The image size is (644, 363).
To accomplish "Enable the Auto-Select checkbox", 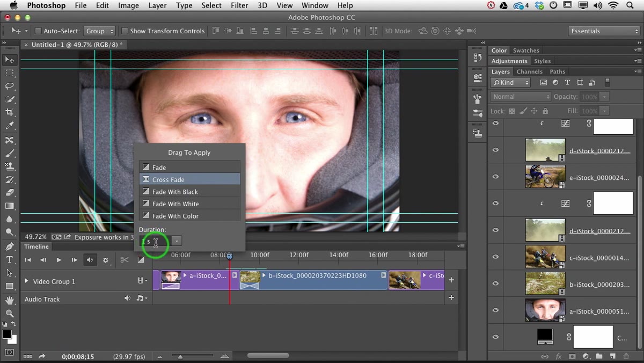I will 38,31.
